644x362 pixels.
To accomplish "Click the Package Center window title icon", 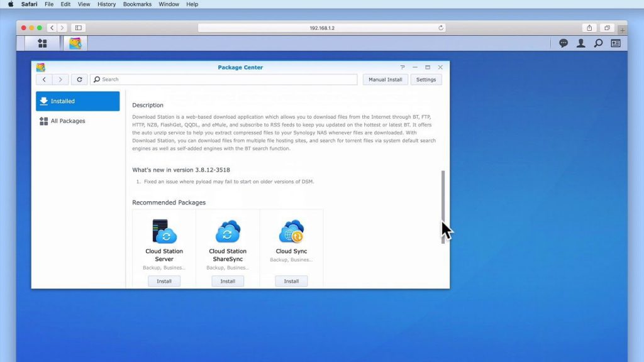I will pyautogui.click(x=40, y=67).
